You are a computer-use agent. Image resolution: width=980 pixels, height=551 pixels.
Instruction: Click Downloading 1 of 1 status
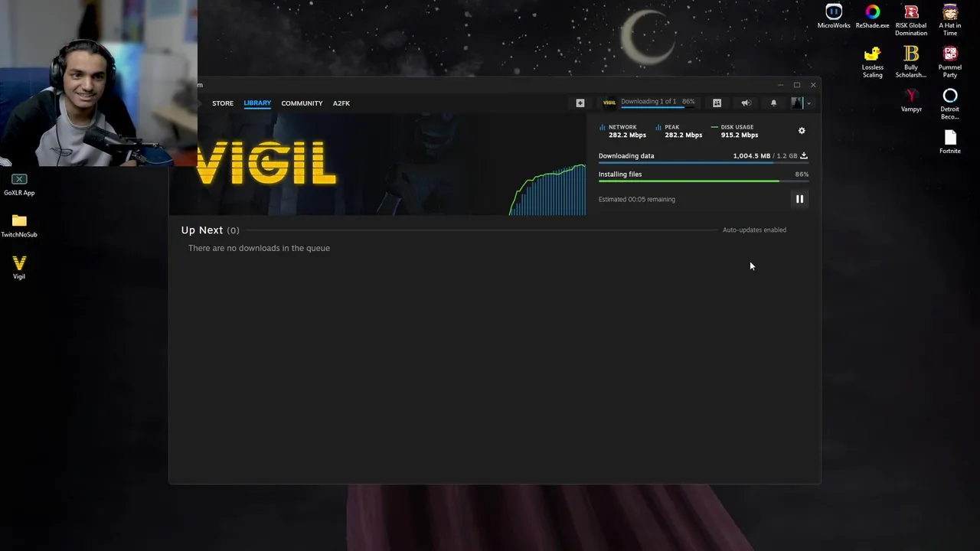[648, 102]
